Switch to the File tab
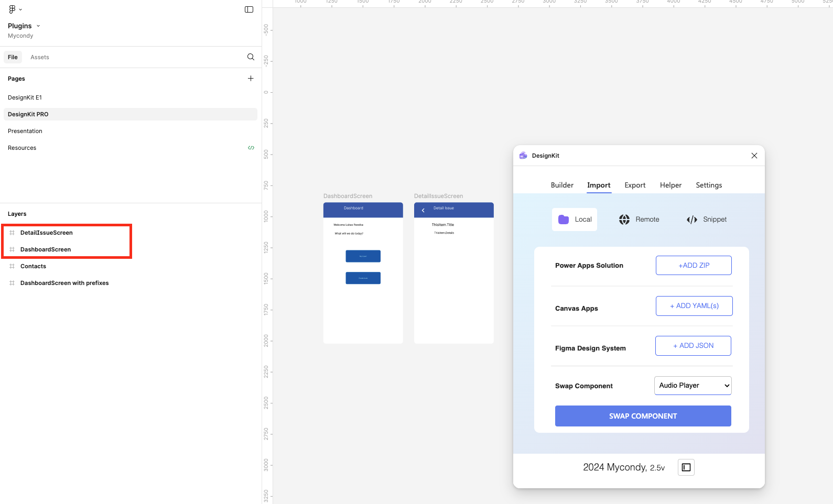The height and width of the screenshot is (504, 833). (x=13, y=57)
